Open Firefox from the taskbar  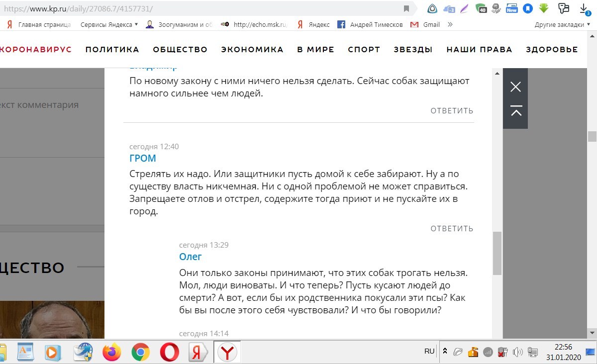pos(111,353)
